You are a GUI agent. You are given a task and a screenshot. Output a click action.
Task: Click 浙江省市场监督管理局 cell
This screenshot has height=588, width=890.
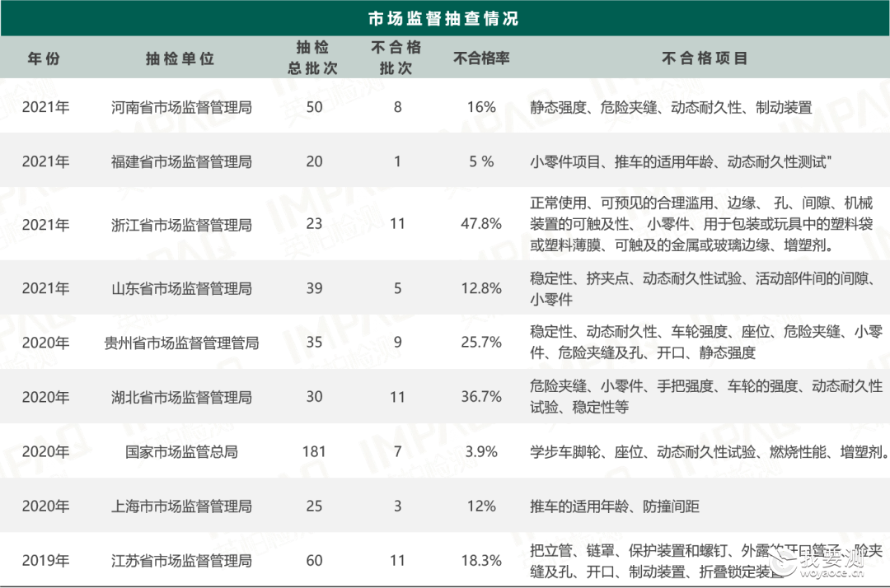click(x=181, y=225)
